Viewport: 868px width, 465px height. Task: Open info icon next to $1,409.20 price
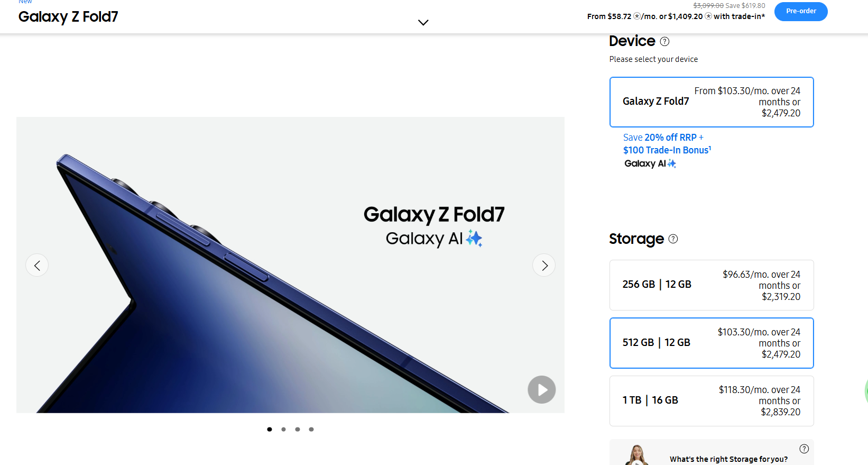tap(708, 16)
